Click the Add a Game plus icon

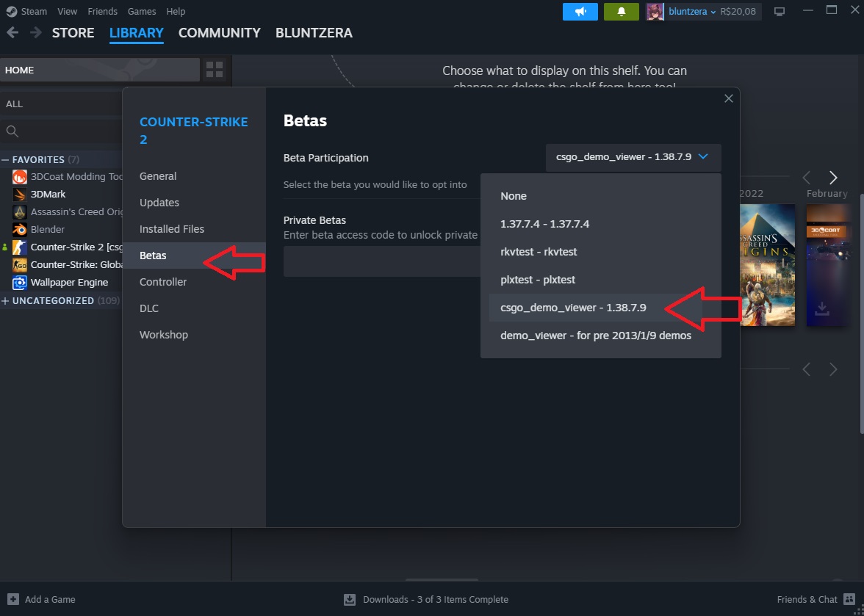pos(13,599)
